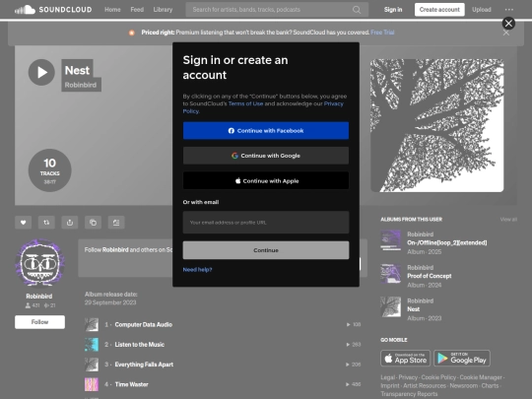Screen dimensions: 532x399
Task: Click the Computer Data Audio track thumbnail
Action: (x=92, y=325)
